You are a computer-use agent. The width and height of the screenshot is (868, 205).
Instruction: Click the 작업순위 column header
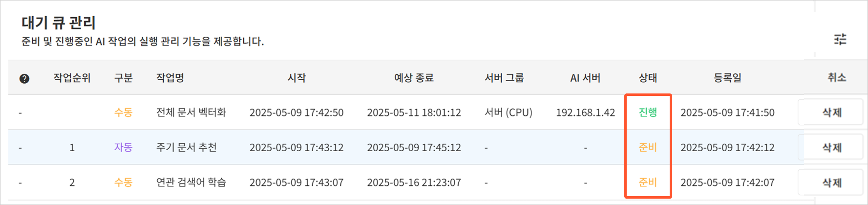pos(72,78)
